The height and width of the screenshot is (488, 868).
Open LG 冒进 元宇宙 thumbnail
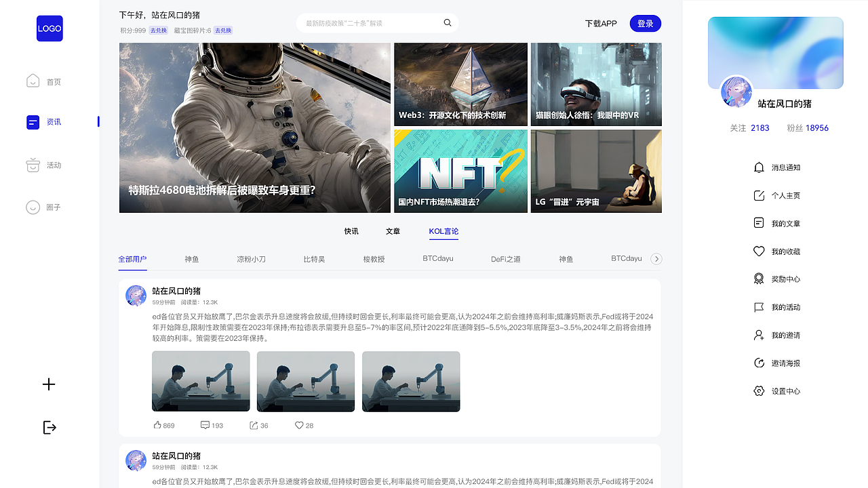(x=596, y=171)
